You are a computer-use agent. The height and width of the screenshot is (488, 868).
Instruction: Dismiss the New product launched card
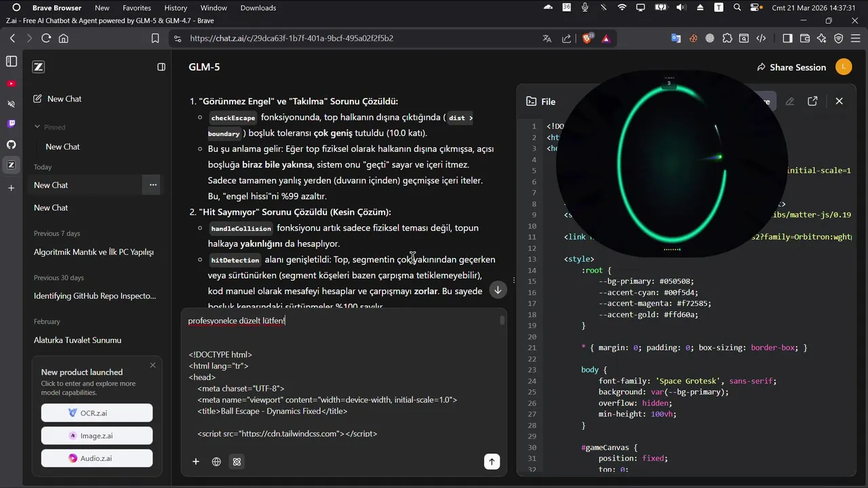click(x=153, y=365)
